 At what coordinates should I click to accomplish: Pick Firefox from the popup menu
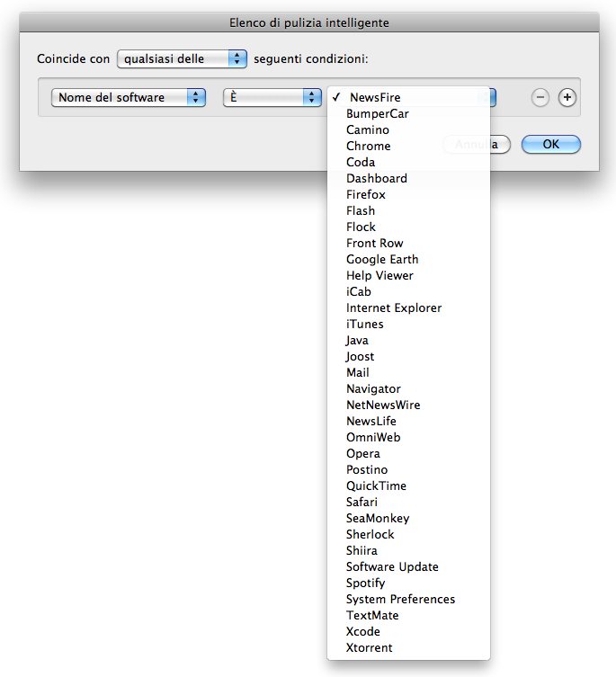point(408,195)
